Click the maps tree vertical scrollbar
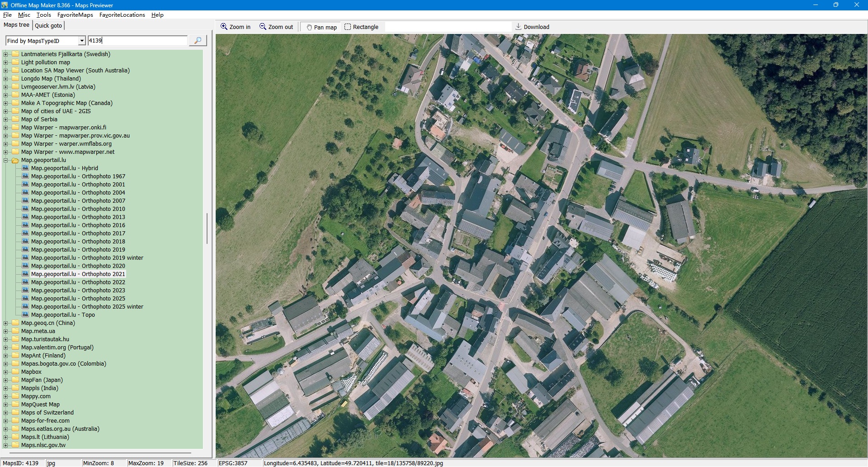The image size is (868, 467). tap(207, 229)
